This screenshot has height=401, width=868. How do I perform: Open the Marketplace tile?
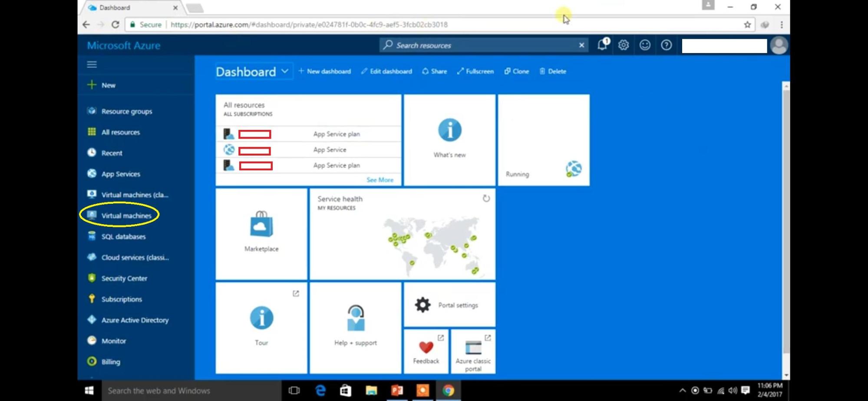[x=261, y=234]
